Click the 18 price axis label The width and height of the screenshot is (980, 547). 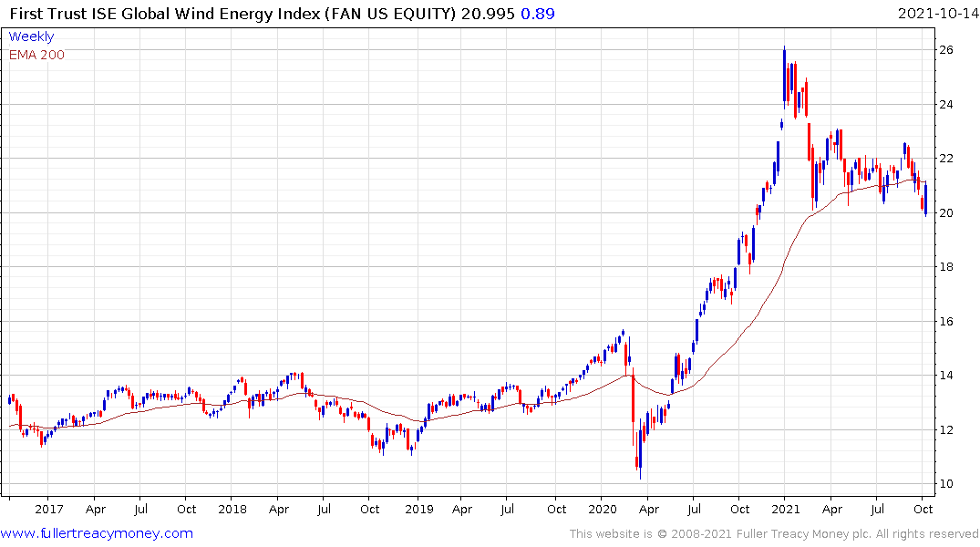[x=946, y=267]
